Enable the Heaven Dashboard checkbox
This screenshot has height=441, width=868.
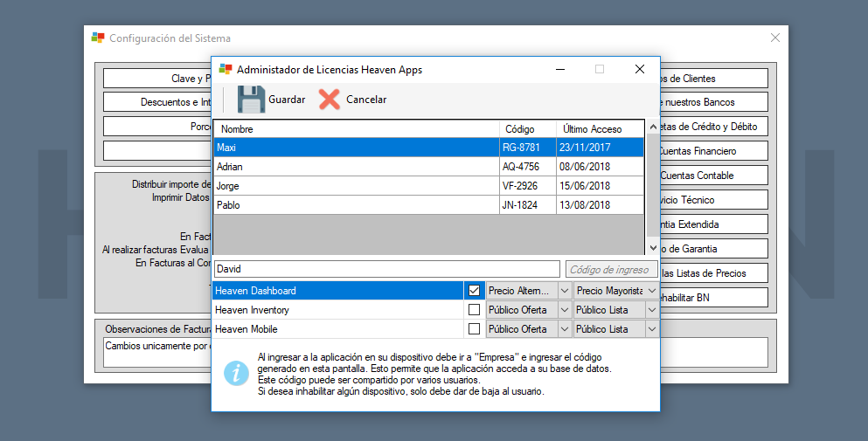coord(474,291)
